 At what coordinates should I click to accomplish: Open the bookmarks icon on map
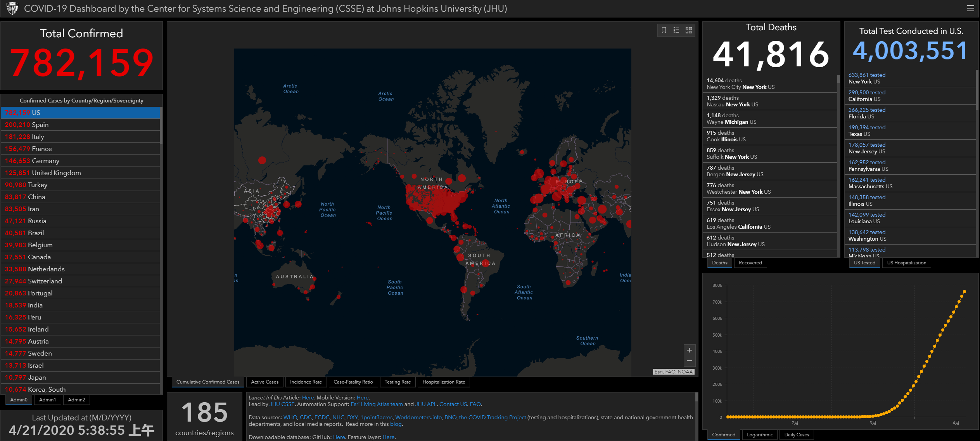[664, 30]
